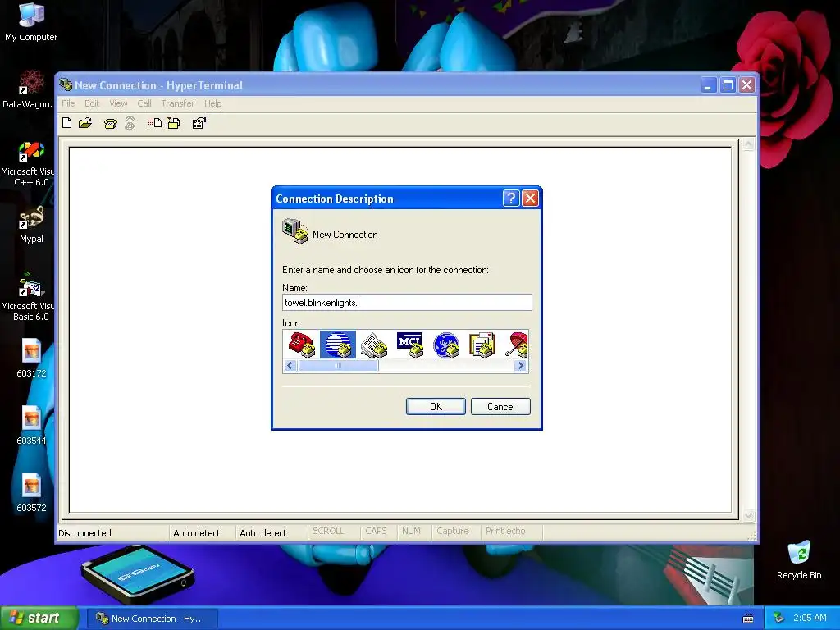The image size is (840, 630).
Task: Open the View menu
Action: click(118, 103)
